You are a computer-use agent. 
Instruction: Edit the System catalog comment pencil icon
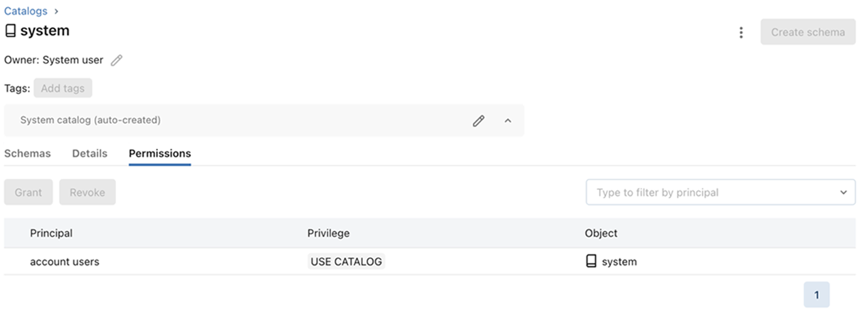[479, 120]
